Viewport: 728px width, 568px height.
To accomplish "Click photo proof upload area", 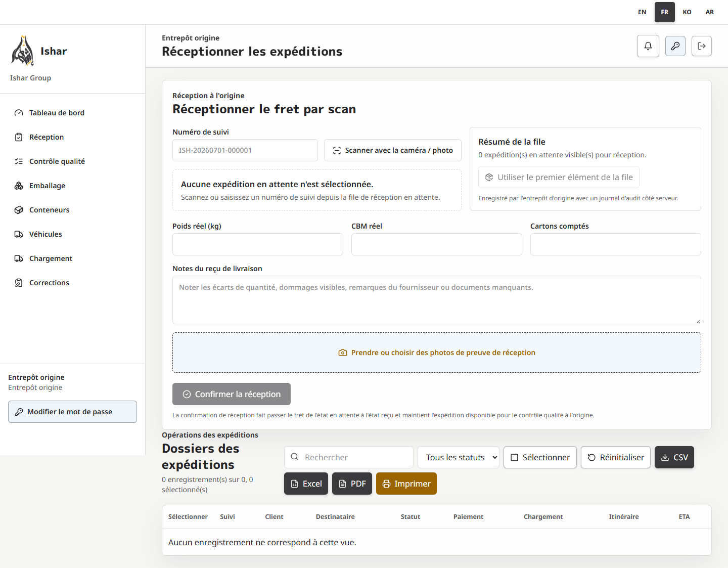I will click(437, 353).
